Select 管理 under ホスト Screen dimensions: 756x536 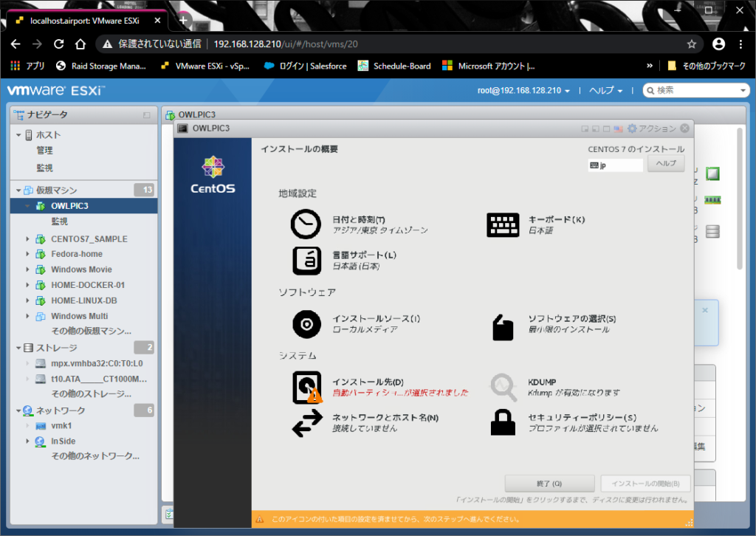[x=45, y=151]
